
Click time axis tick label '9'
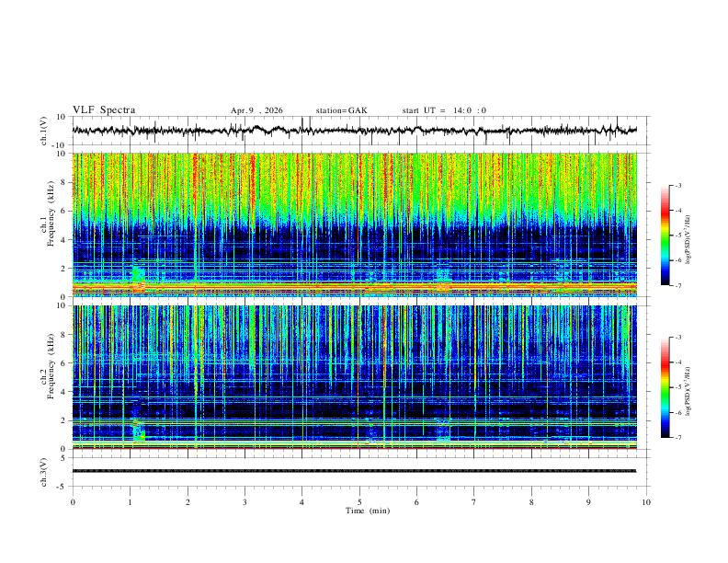[588, 502]
